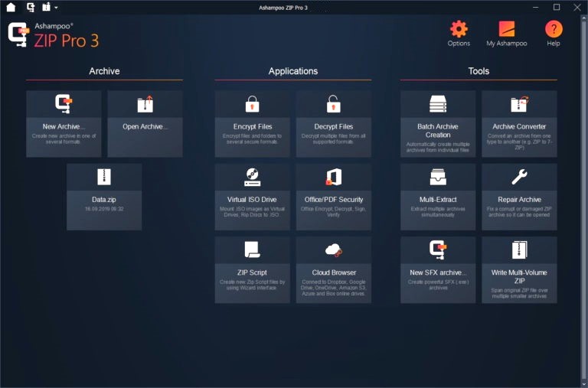The image size is (588, 388).
Task: Start Batch Archive Creation
Action: [x=438, y=124]
